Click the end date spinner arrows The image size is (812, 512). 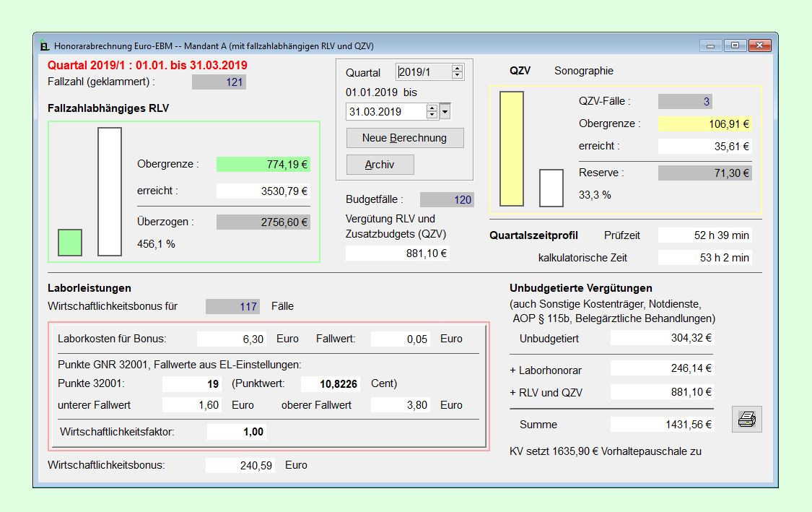point(432,111)
